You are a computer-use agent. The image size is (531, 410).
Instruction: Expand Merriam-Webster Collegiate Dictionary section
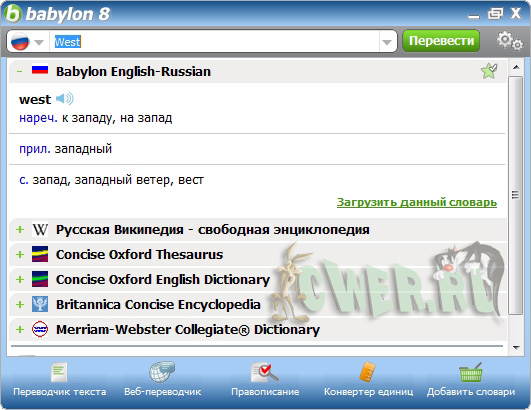click(20, 329)
